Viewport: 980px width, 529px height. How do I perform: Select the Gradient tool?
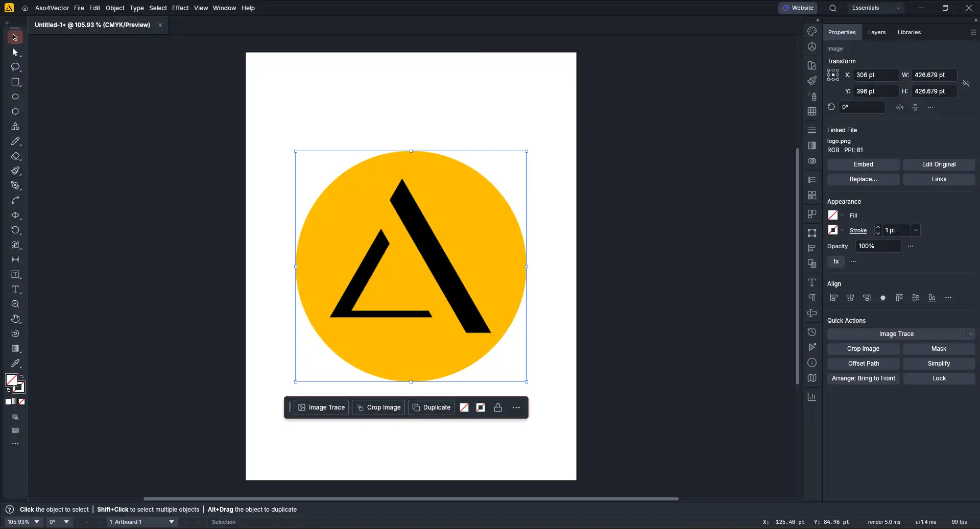click(x=15, y=348)
